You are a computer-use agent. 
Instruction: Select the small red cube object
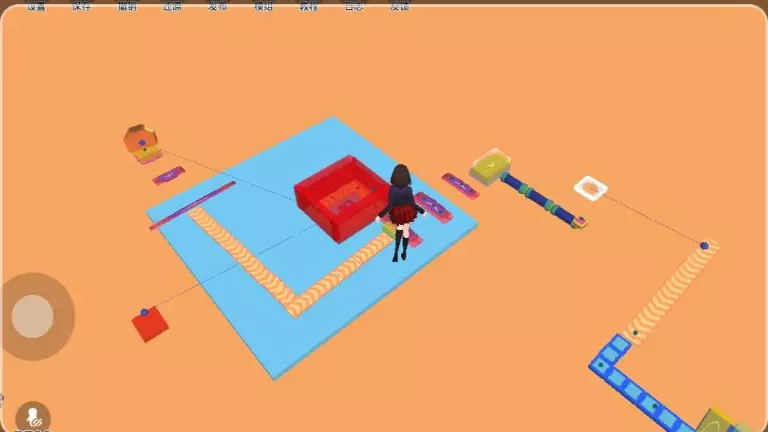[150, 324]
